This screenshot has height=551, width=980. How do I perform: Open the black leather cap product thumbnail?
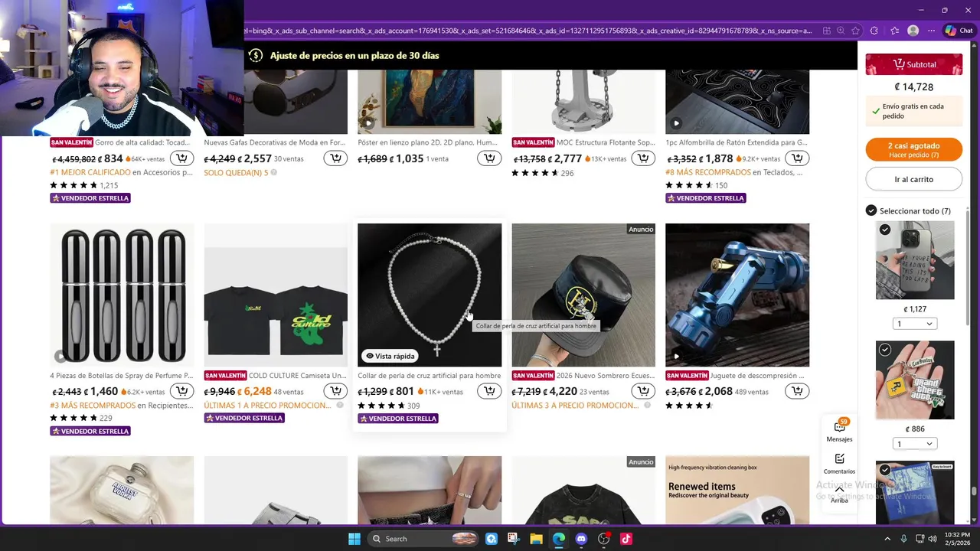tap(583, 295)
